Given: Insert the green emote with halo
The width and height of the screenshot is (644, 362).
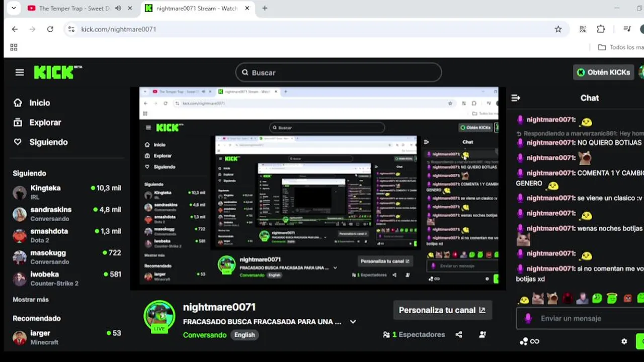Looking at the screenshot, I should 612,299.
